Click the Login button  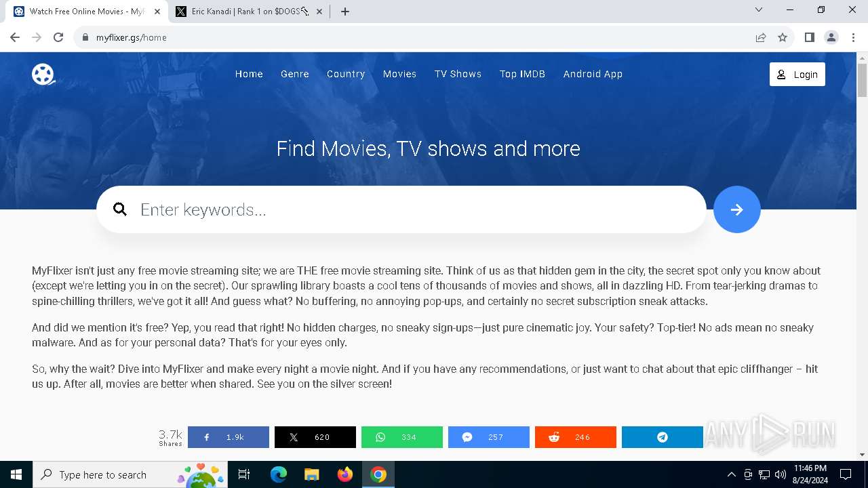[x=797, y=75]
